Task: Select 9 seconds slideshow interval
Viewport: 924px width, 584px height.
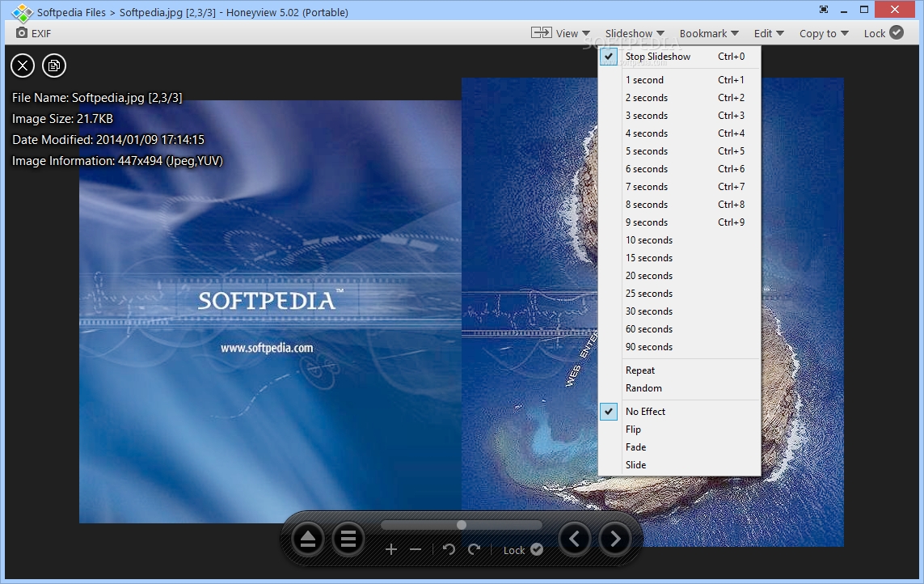Action: [x=679, y=222]
